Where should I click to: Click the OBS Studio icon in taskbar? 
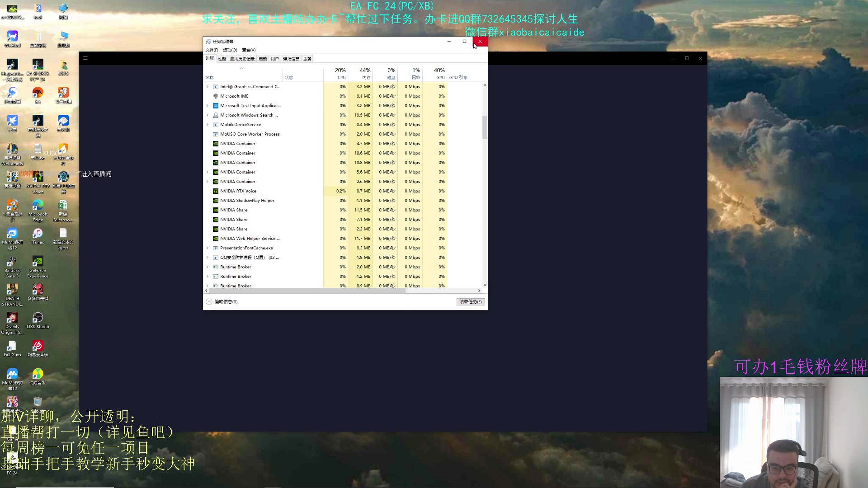[38, 318]
